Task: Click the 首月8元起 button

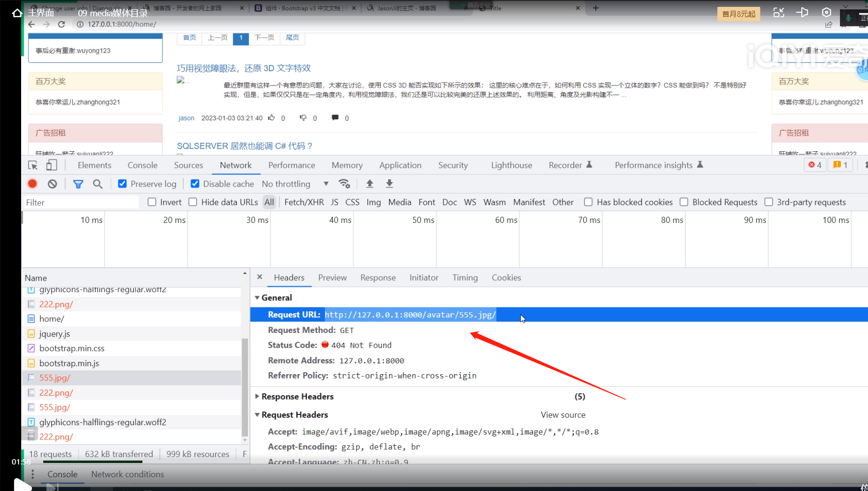Action: coord(738,14)
